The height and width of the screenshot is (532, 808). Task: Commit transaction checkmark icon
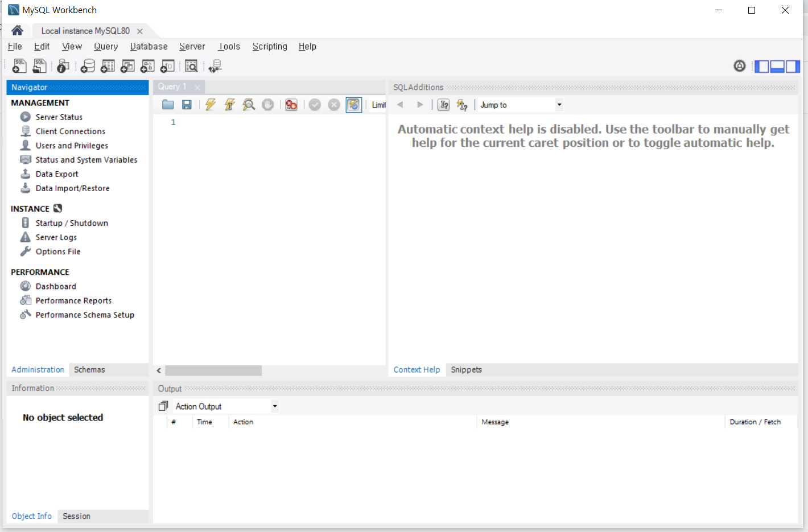[315, 105]
